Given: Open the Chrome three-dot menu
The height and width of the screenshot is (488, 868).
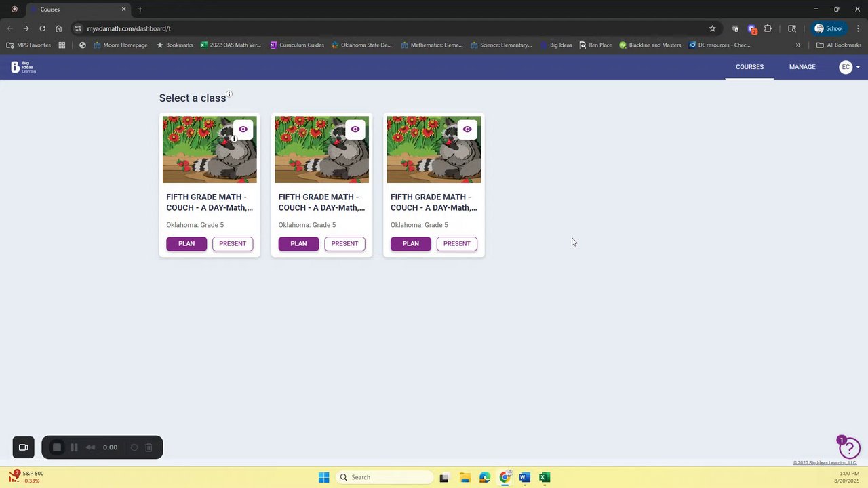Looking at the screenshot, I should [x=859, y=28].
